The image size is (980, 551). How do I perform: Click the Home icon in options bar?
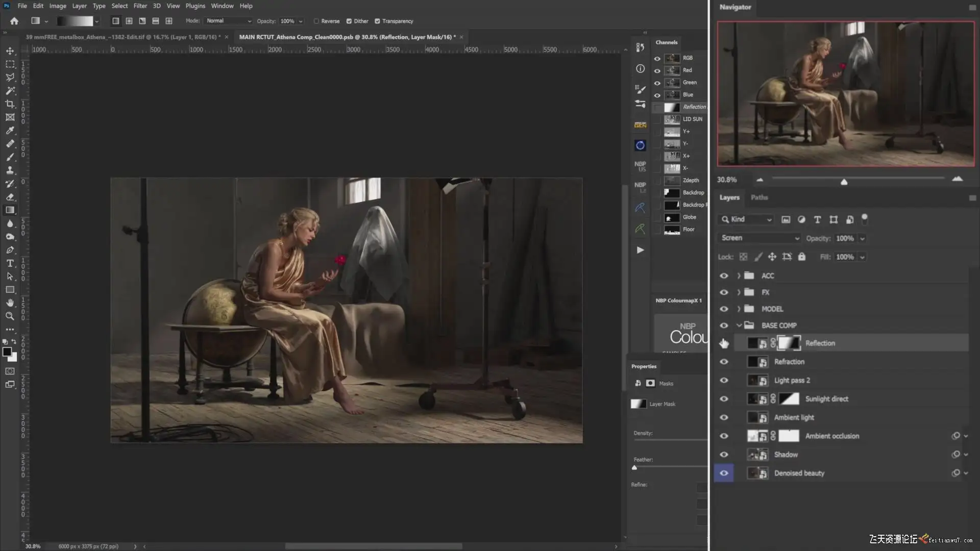point(14,21)
